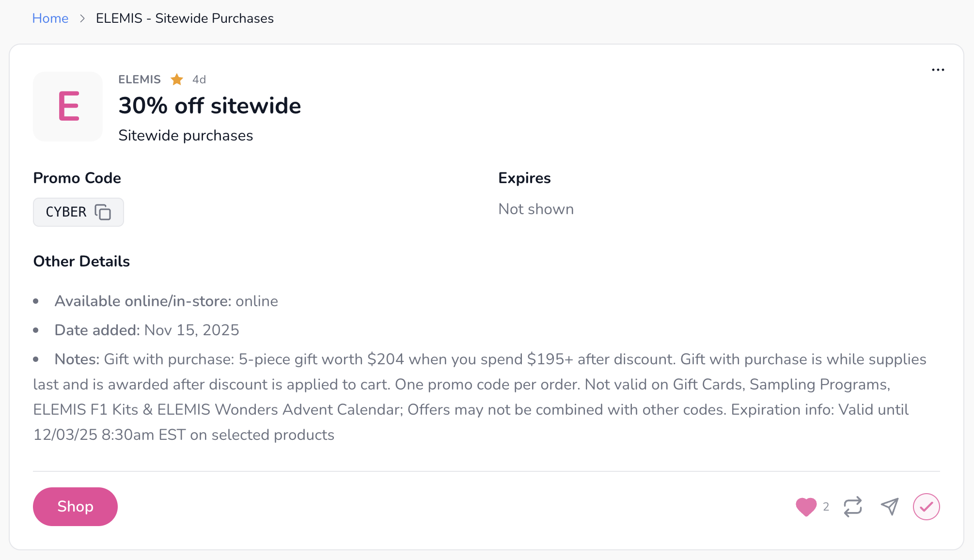
Task: Expand additional actions on the offer card
Action: [938, 70]
